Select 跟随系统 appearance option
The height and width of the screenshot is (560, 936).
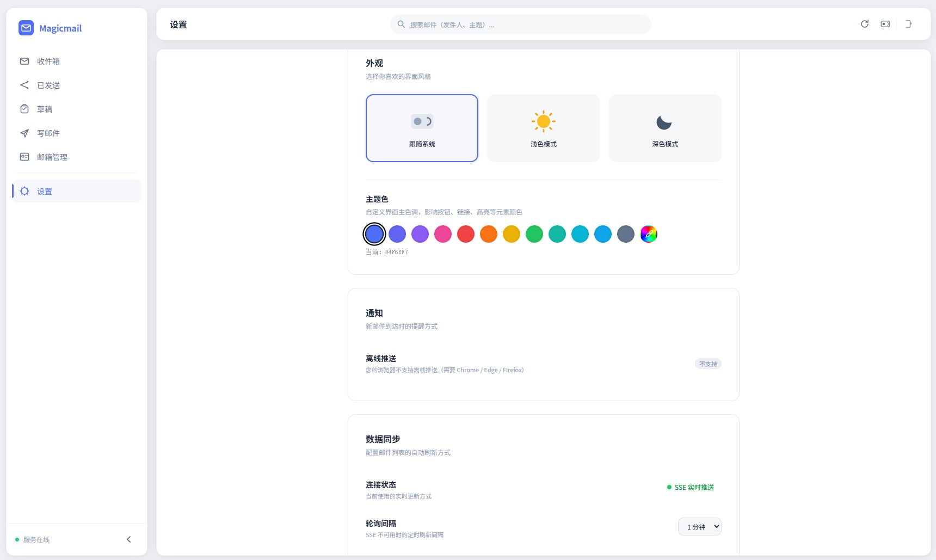[x=422, y=128]
